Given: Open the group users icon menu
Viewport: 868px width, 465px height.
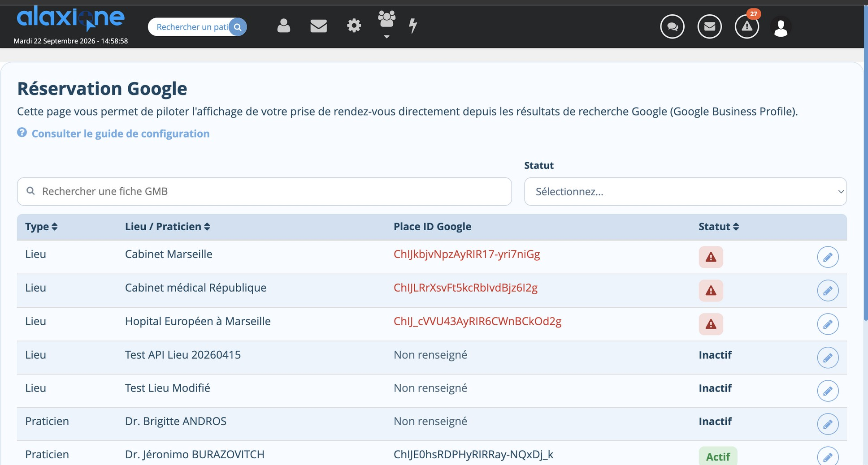Looking at the screenshot, I should click(386, 20).
